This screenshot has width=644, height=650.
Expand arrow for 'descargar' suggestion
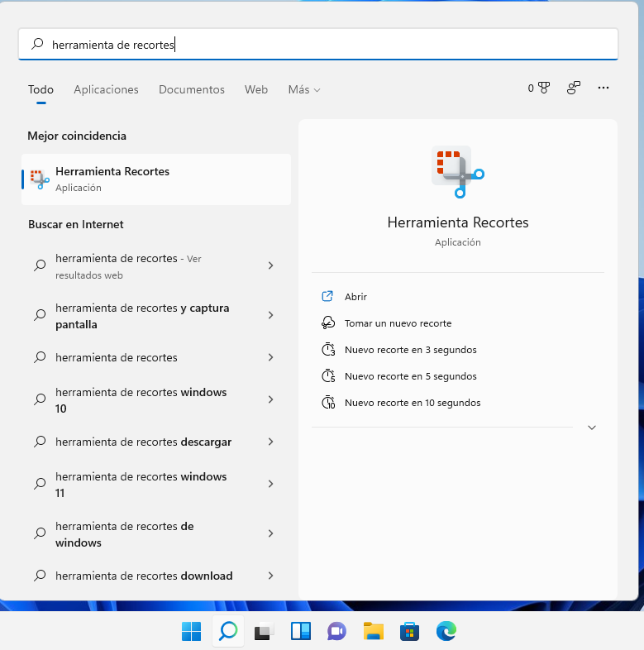click(x=270, y=442)
